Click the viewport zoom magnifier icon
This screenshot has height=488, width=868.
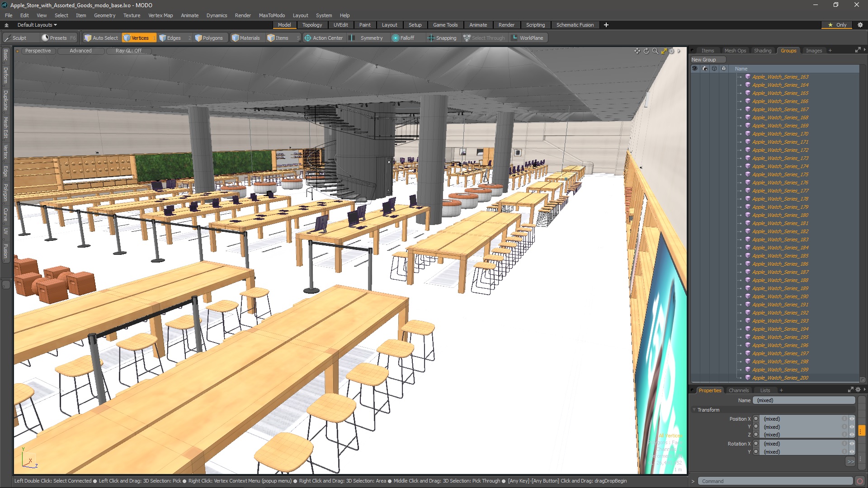click(655, 51)
